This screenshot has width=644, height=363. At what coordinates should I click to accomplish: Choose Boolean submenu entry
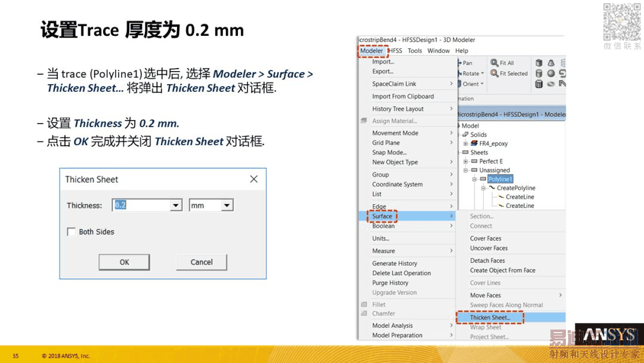point(407,226)
